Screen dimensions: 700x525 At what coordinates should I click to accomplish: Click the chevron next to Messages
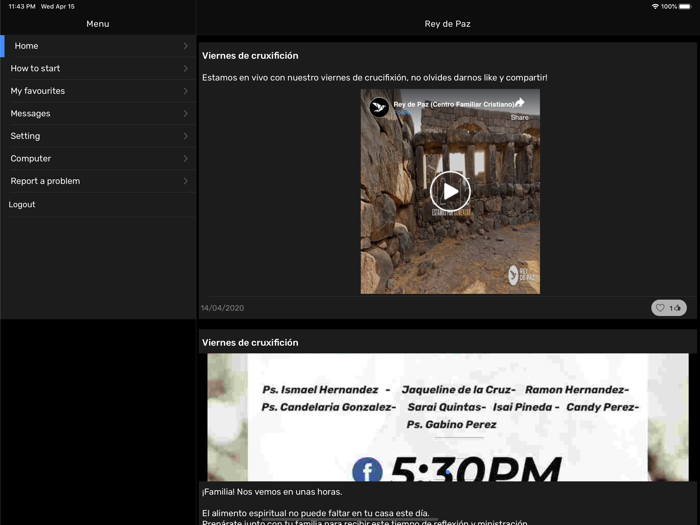pos(185,113)
